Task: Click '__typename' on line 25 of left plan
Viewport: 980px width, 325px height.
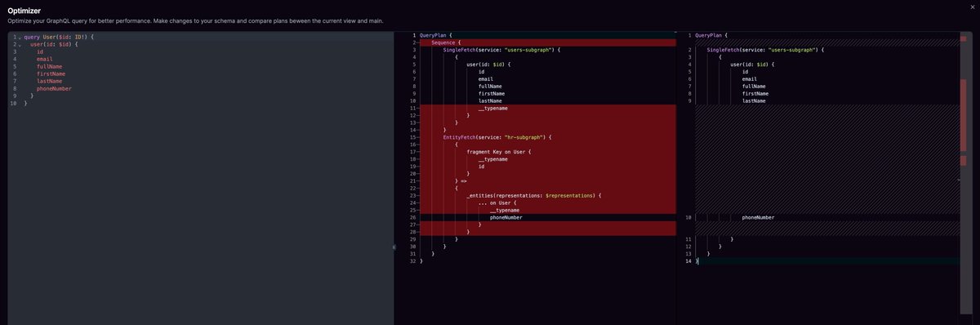Action: (505, 211)
